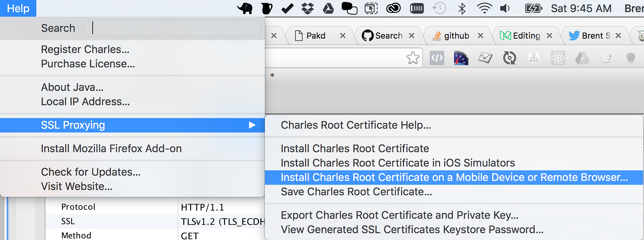Open the Charles pitcher icon in menu bar

tap(266, 8)
